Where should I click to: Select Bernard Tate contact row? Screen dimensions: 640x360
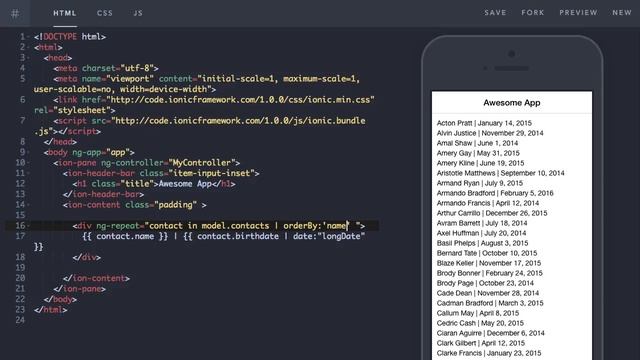(x=487, y=253)
